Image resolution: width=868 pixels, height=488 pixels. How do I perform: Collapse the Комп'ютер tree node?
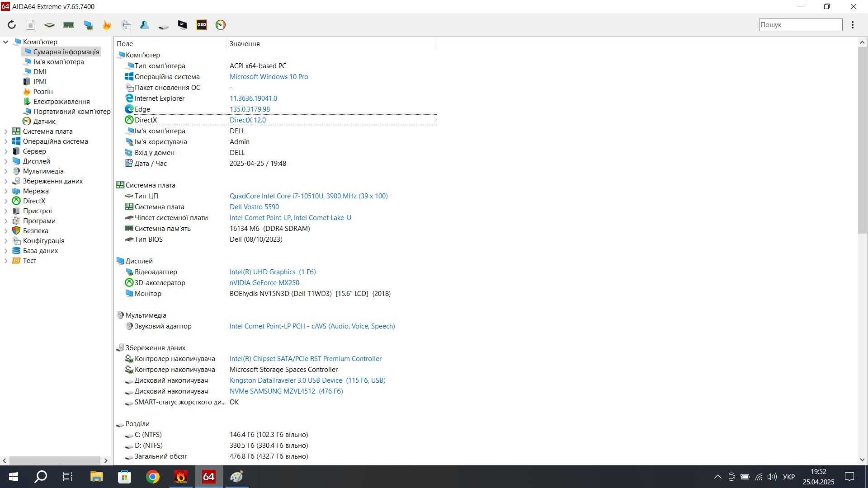[x=6, y=42]
